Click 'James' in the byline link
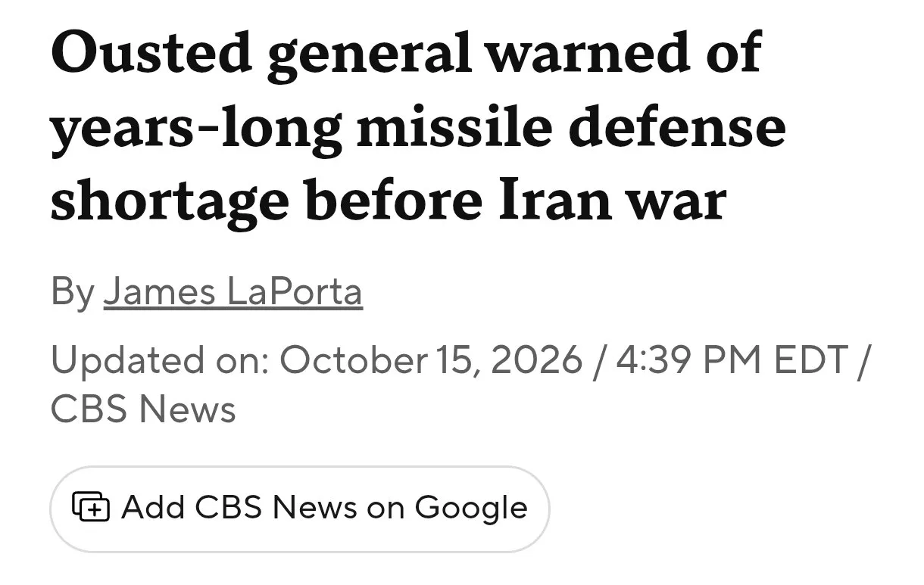The width and height of the screenshot is (924, 585). click(161, 291)
